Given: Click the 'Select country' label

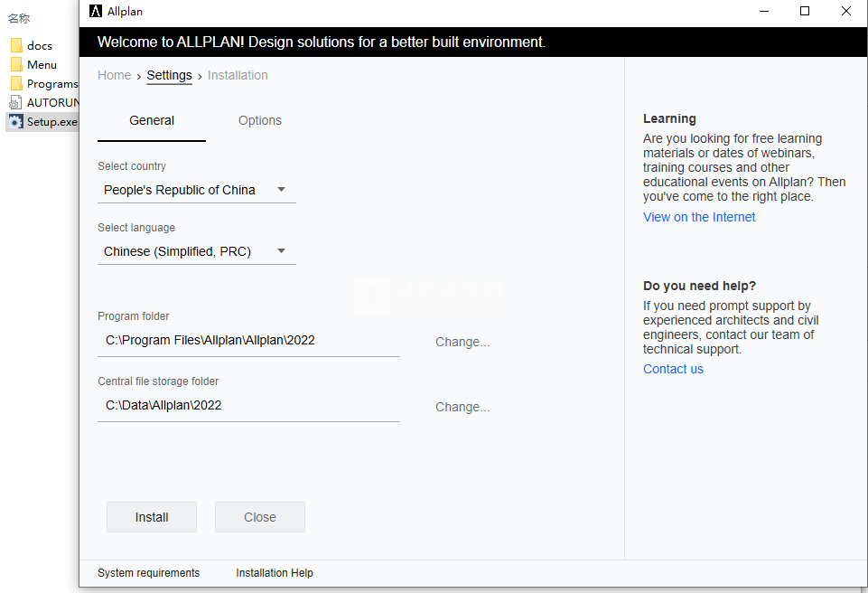Looking at the screenshot, I should pos(132,166).
